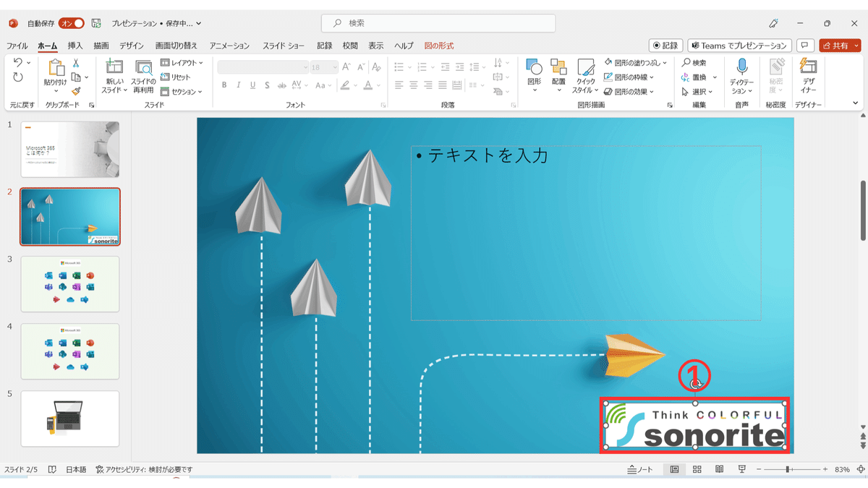
Task: Select slide 3 thumbnail in the slide pane
Action: tap(69, 283)
